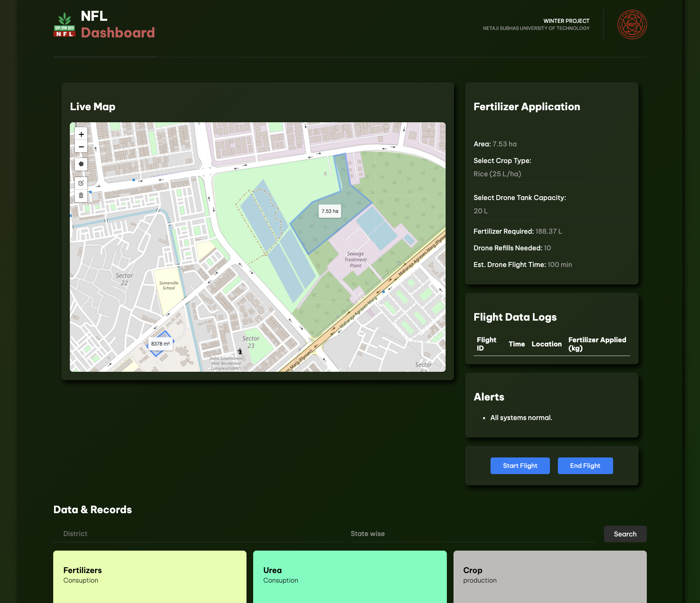Activate the edit layers tool

[81, 183]
